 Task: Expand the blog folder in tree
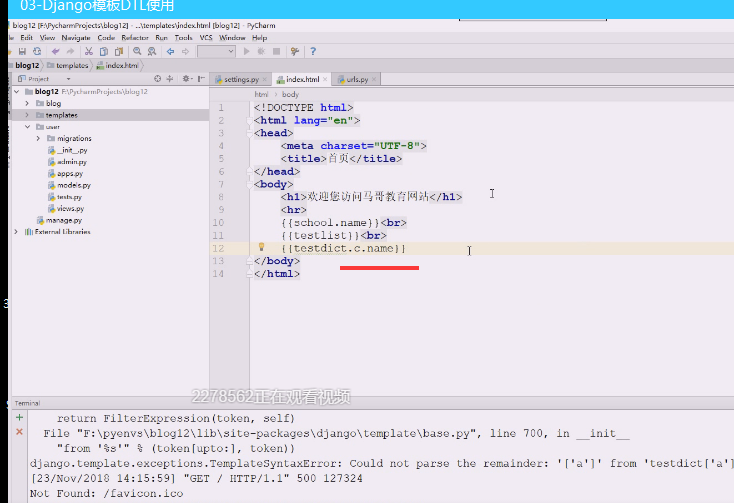(27, 103)
